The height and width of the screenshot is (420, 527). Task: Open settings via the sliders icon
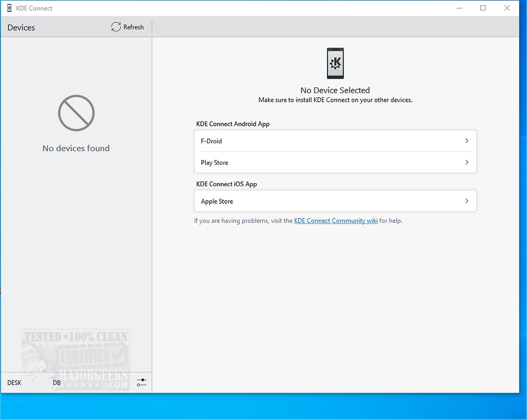pos(141,382)
